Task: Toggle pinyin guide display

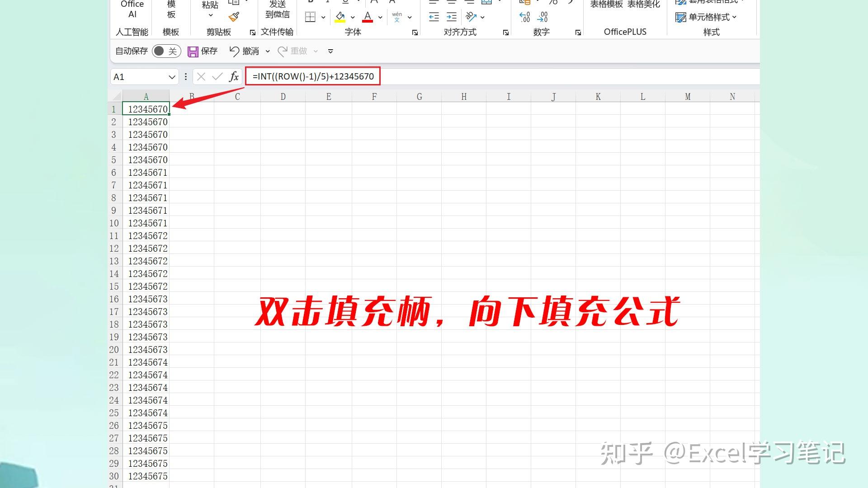Action: 397,17
